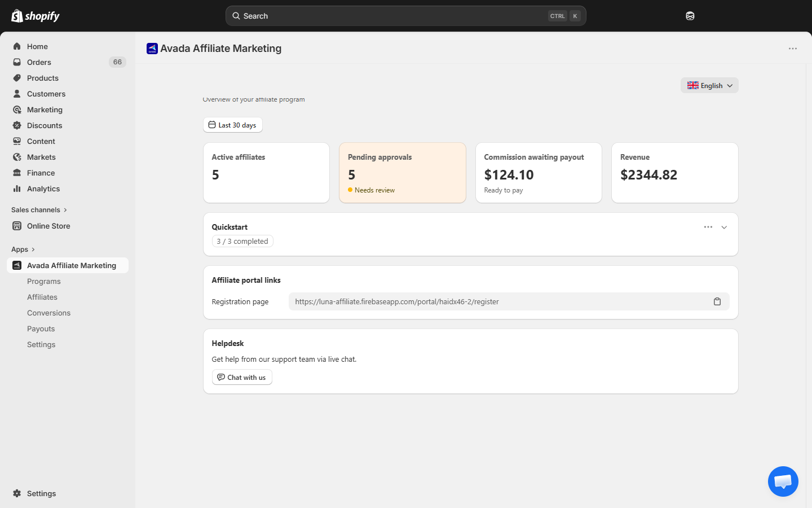Click the Shopify logo
This screenshot has height=508, width=812.
click(x=36, y=16)
